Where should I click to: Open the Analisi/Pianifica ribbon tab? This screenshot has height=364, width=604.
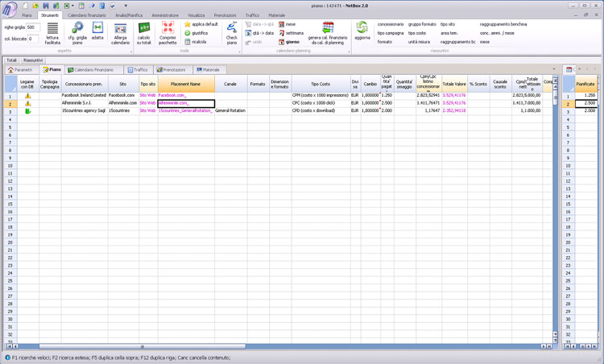tap(129, 15)
